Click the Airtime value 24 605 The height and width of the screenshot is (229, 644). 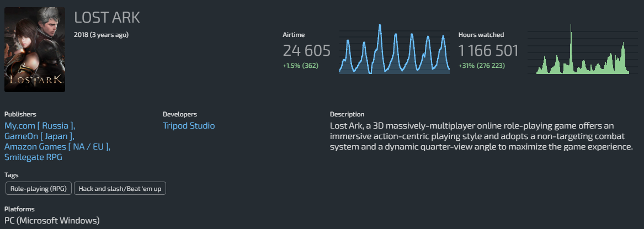tap(306, 51)
